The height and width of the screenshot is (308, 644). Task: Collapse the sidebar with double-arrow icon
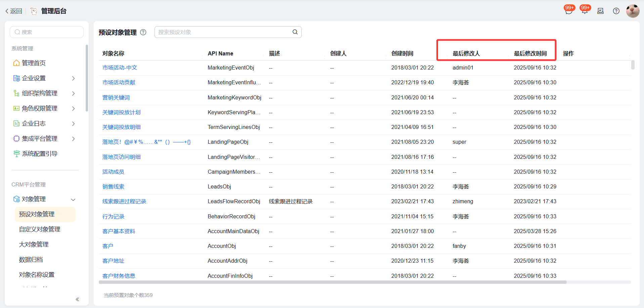coord(77,299)
